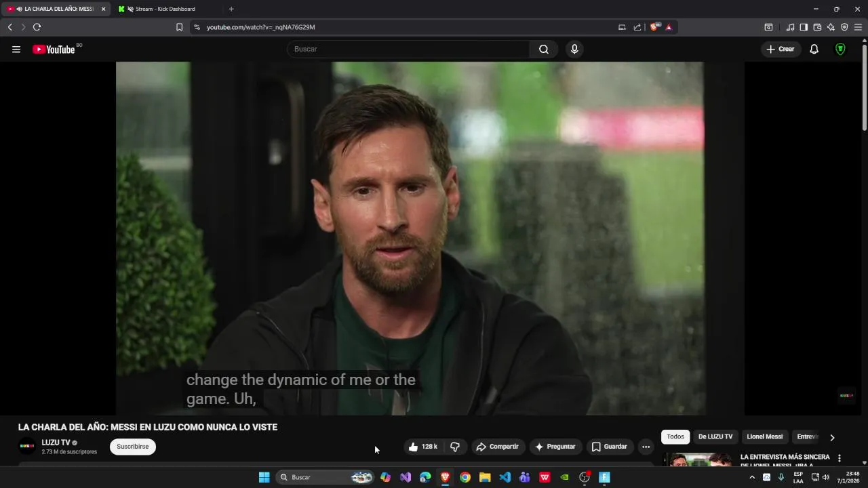Open a new browser tab with plus
Viewport: 868px width, 488px height.
pyautogui.click(x=231, y=9)
